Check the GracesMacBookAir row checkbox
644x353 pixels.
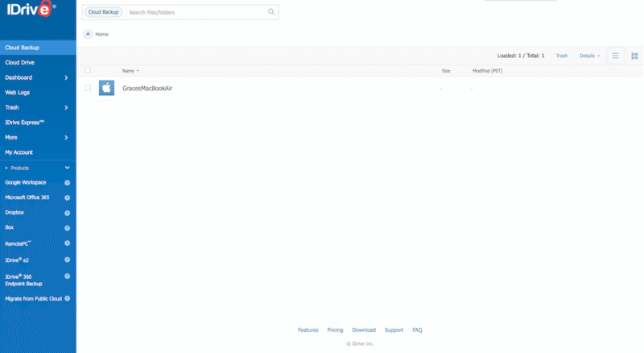click(x=88, y=88)
